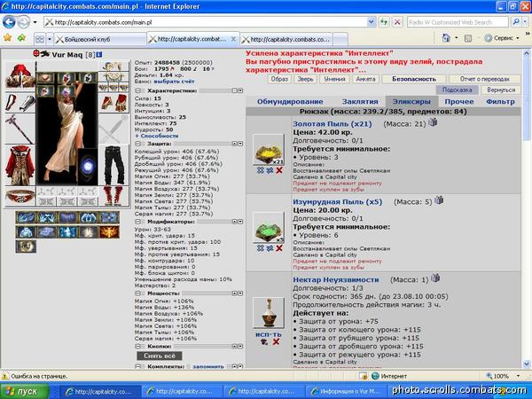Click the empty crossed-swords weapon slot
Screen dimensions: 532x399
[113, 129]
